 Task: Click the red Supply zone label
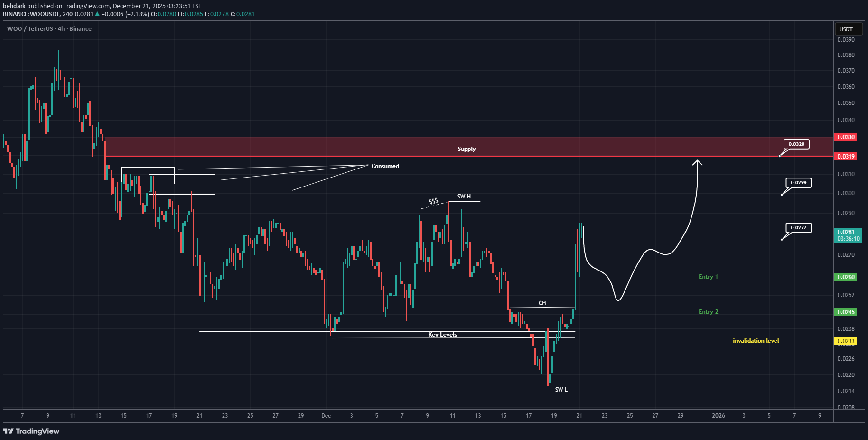coord(467,149)
